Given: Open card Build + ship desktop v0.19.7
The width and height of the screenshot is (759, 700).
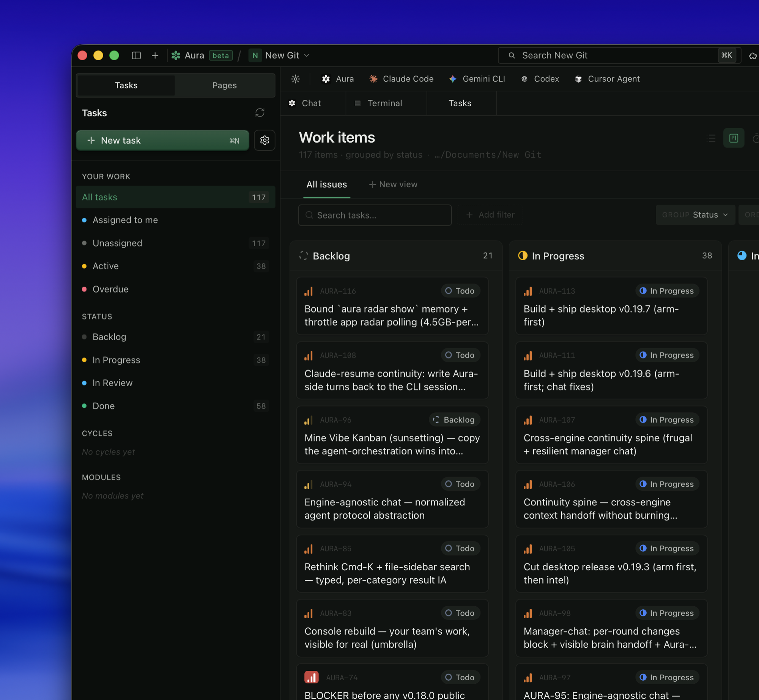Looking at the screenshot, I should tap(611, 306).
